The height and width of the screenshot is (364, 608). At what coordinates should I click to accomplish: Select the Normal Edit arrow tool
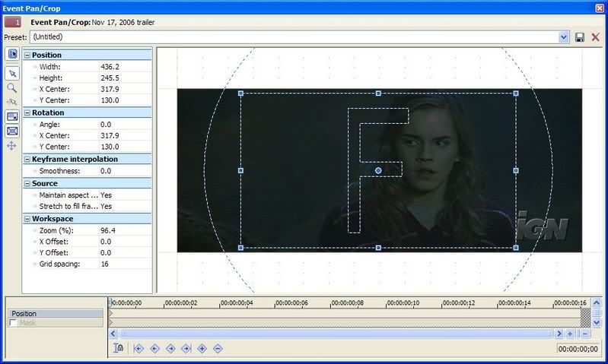pos(12,73)
